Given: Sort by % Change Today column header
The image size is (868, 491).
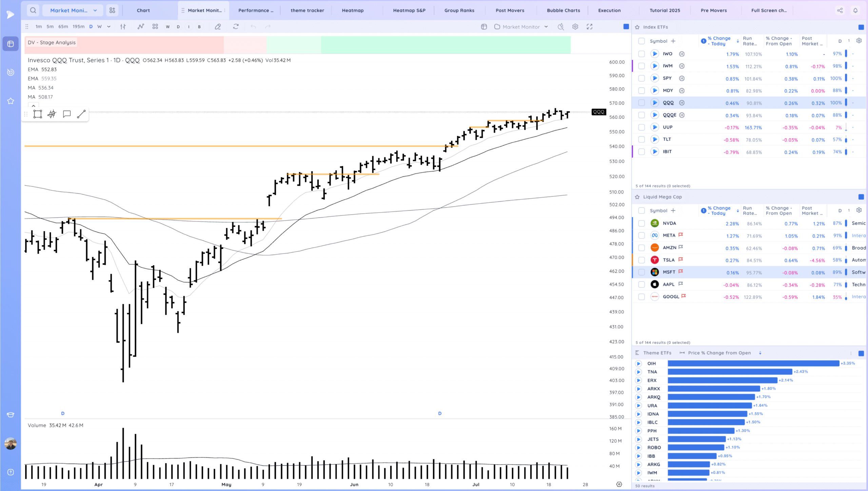Looking at the screenshot, I should (x=718, y=41).
